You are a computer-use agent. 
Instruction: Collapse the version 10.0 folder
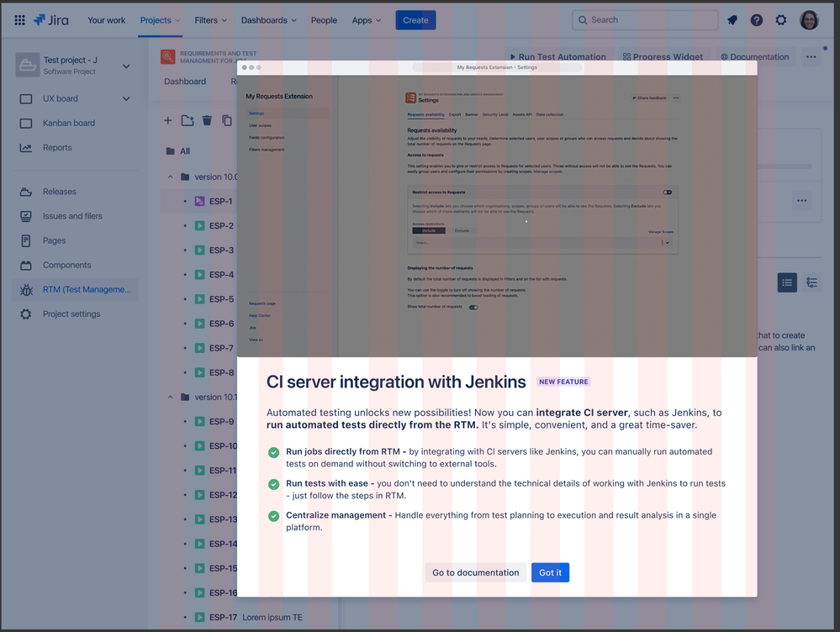pyautogui.click(x=170, y=176)
